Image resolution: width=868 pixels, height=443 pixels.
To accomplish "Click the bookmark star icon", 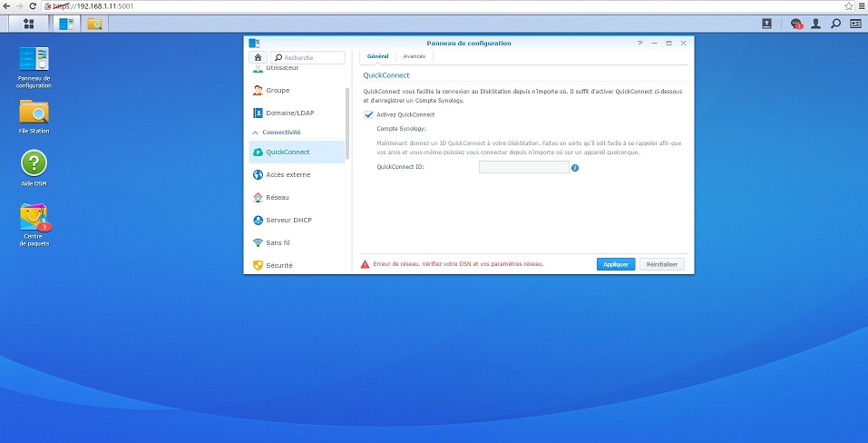I will point(849,6).
